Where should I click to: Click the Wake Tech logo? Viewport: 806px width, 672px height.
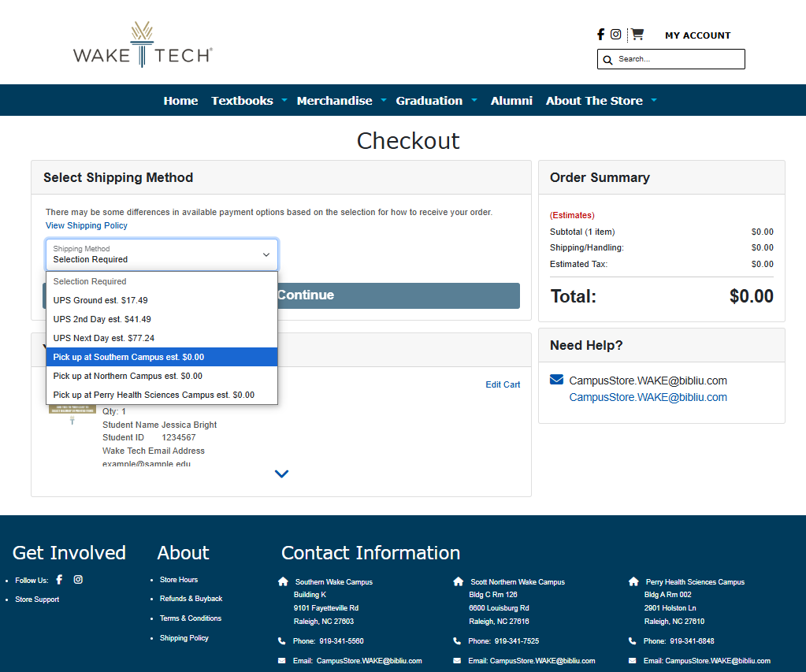click(x=143, y=45)
